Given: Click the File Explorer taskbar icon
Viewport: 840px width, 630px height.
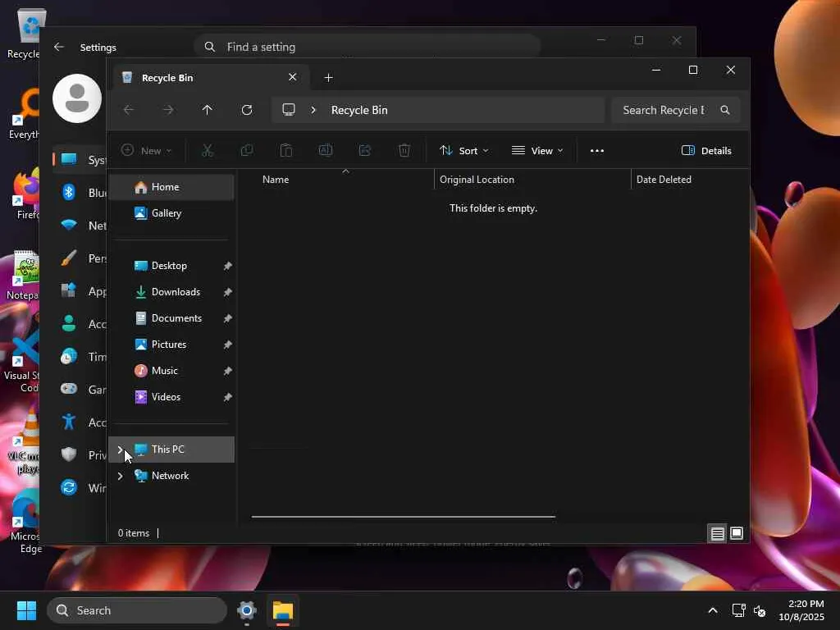Looking at the screenshot, I should pos(283,610).
